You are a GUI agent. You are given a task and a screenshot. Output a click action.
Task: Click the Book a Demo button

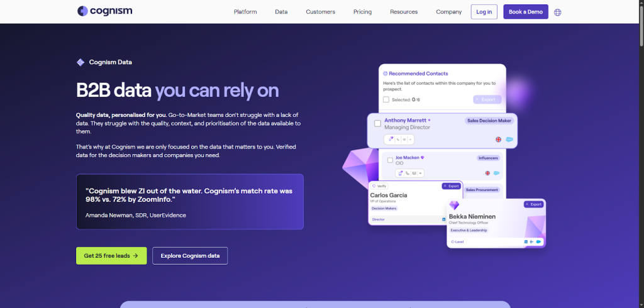click(x=525, y=12)
